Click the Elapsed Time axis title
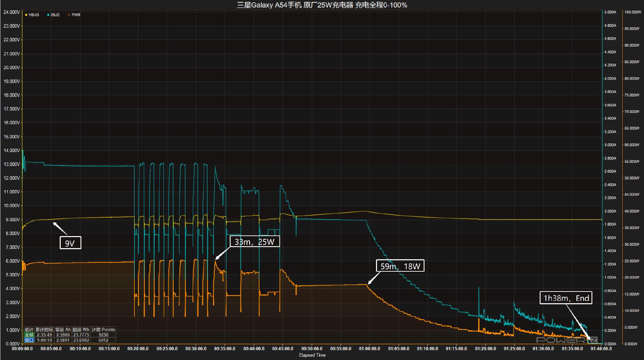The height and width of the screenshot is (360, 644). click(312, 355)
